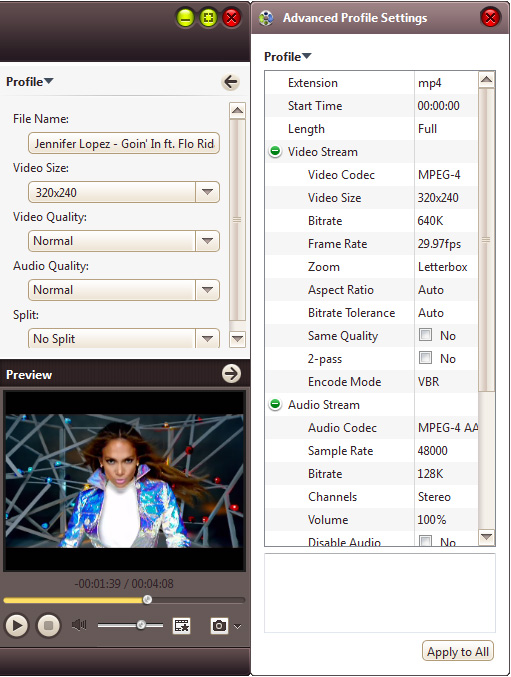
Task: Click Video Codec value MPEG-4
Action: tap(439, 174)
